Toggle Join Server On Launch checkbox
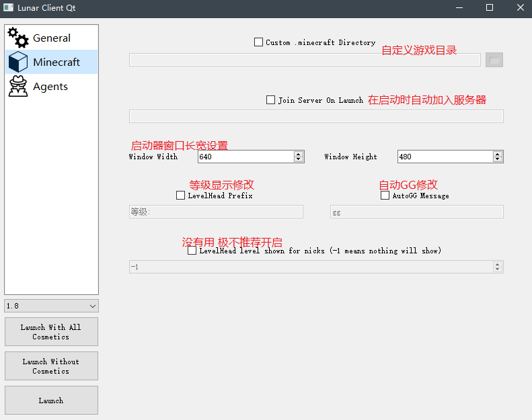 tap(270, 100)
